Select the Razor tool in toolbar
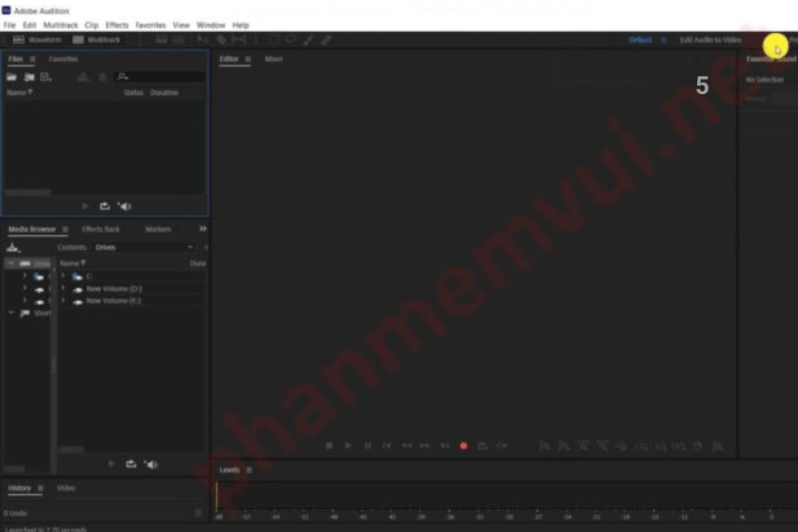The height and width of the screenshot is (532, 798). 222,40
